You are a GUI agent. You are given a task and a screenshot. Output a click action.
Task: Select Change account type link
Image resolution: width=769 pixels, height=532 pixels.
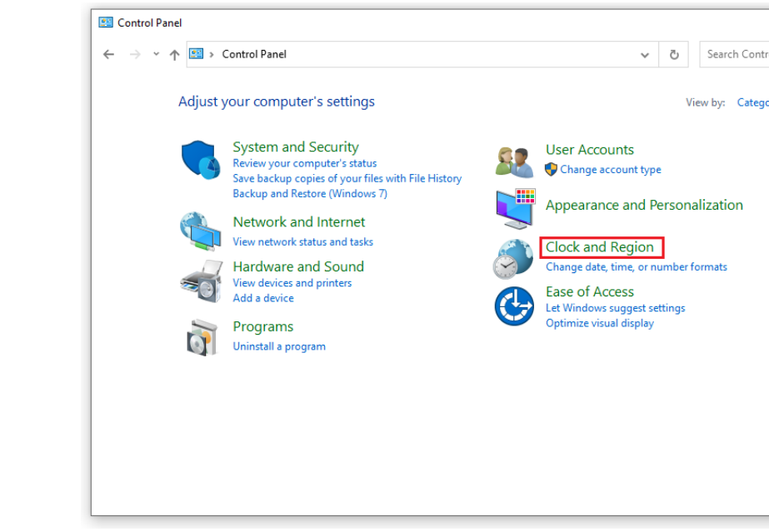click(610, 170)
